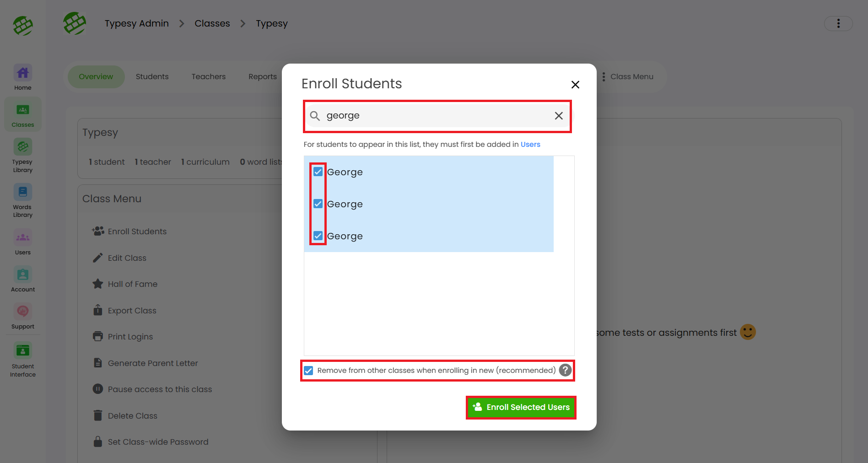Screen dimensions: 868x463
Task: Open the Account sidebar icon
Action: pos(23,275)
